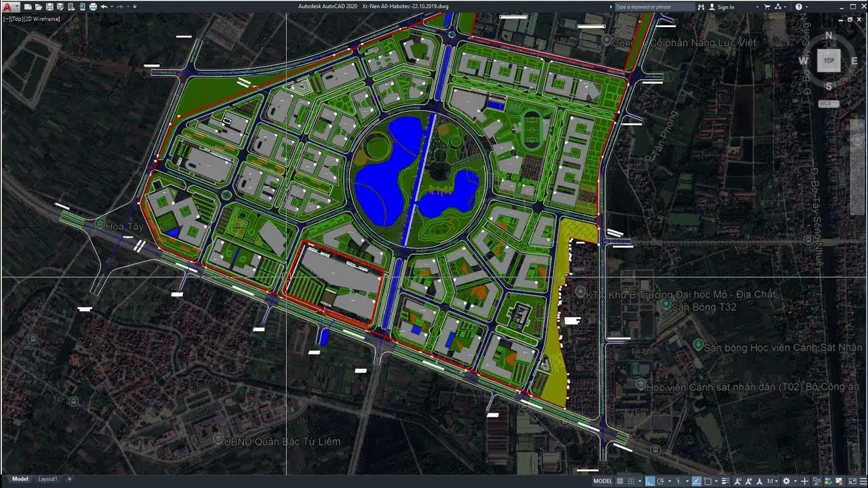Click the Open file folder icon

39,7
